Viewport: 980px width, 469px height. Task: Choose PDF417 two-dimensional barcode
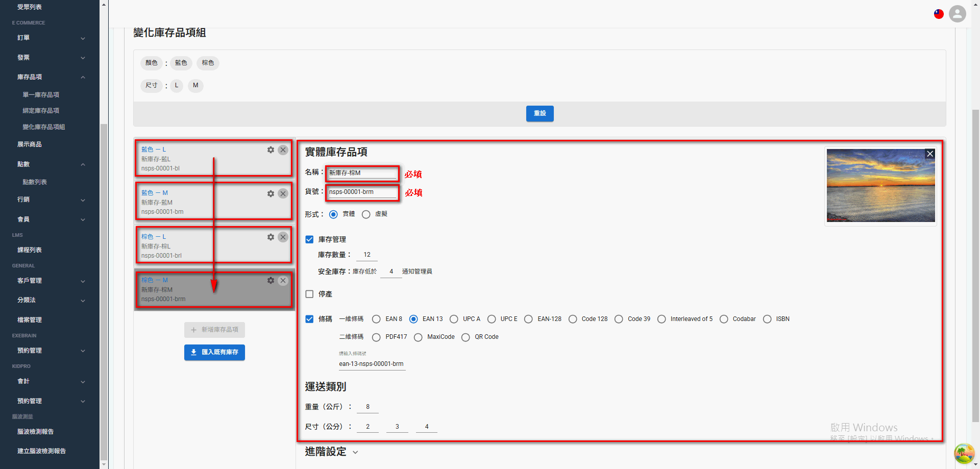point(376,337)
